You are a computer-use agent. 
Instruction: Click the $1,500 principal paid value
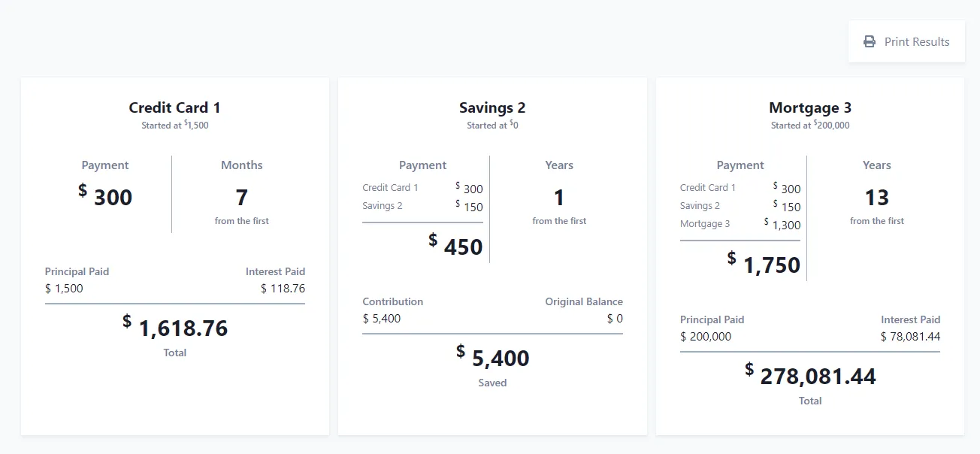click(64, 288)
